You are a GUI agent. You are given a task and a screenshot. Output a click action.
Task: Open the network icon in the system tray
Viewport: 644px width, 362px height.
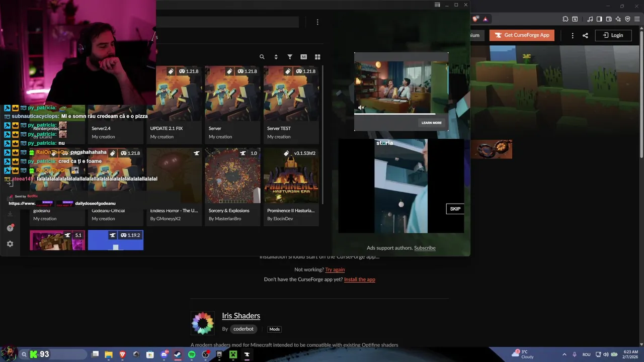pyautogui.click(x=598, y=354)
